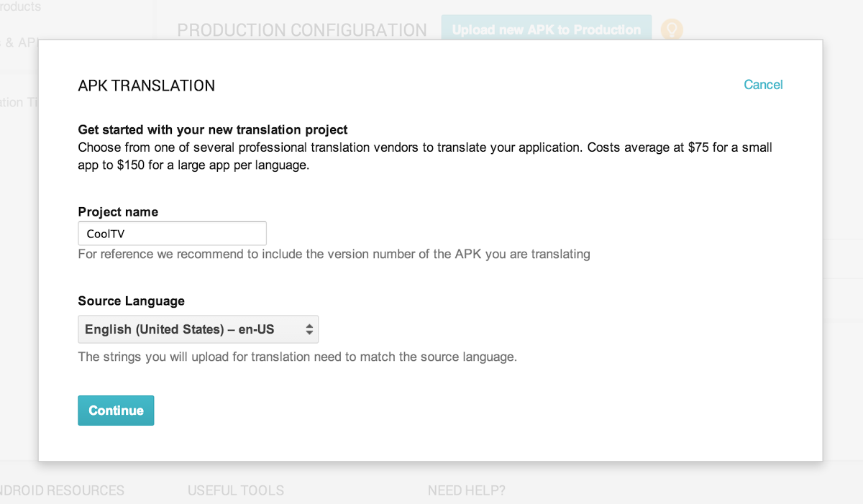
Task: Click the USEFUL TOOLS footer heading
Action: point(236,490)
